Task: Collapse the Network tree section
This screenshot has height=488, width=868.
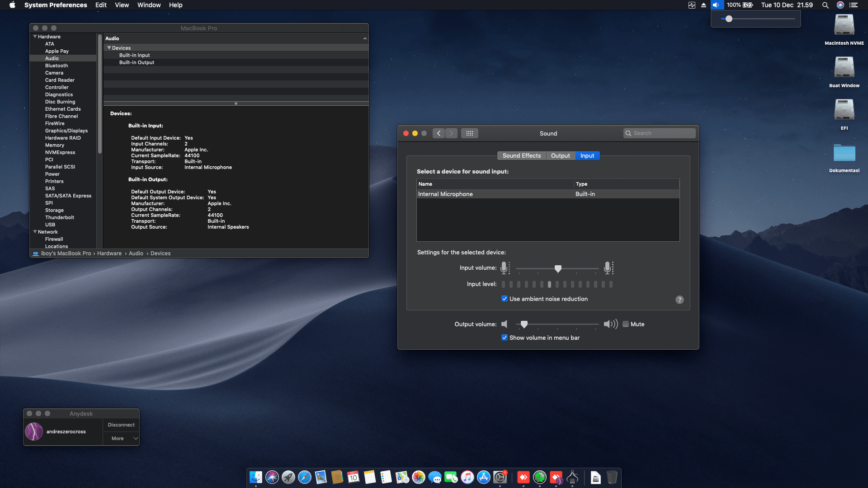Action: click(35, 232)
